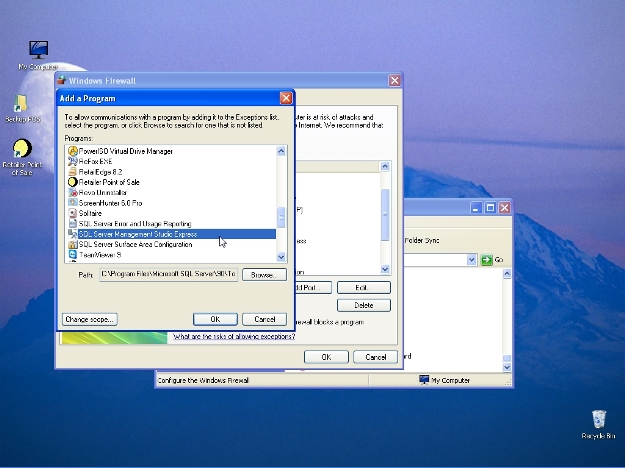Open the Recycle Bin
Viewport: 625px width, 468px height.
click(598, 424)
